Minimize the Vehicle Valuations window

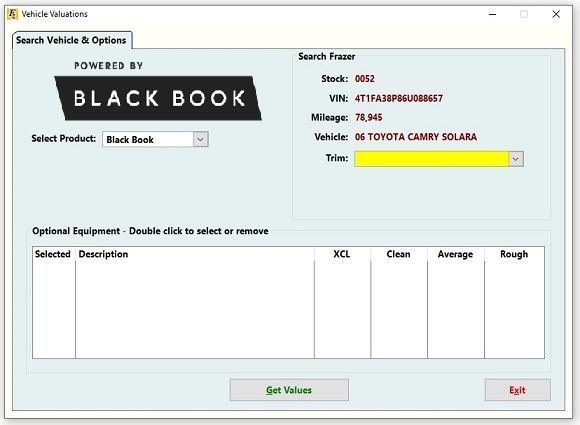[492, 14]
